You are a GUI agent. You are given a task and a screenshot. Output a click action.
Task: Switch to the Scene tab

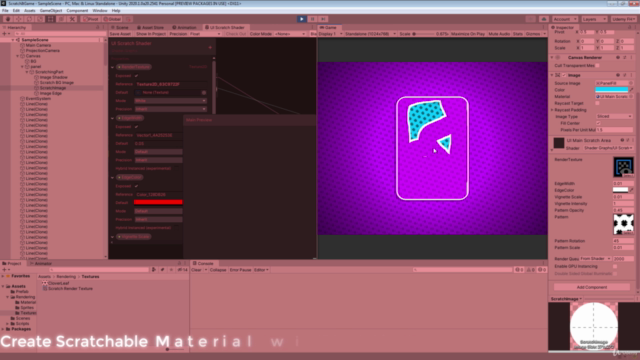point(120,27)
